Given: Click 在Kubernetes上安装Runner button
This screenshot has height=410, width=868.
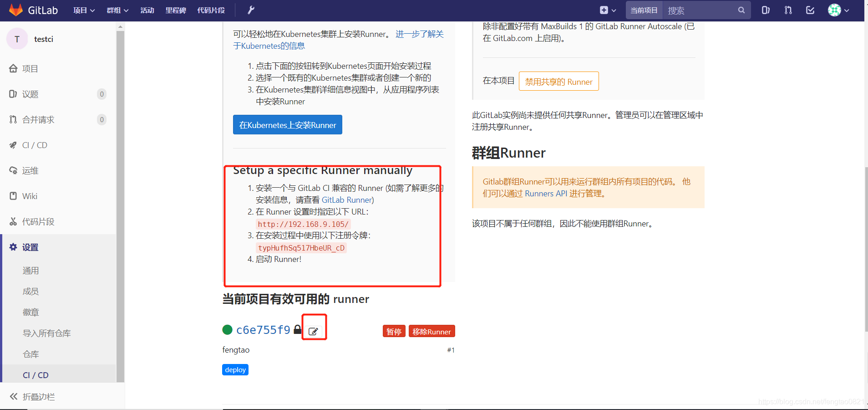Looking at the screenshot, I should click(x=287, y=124).
